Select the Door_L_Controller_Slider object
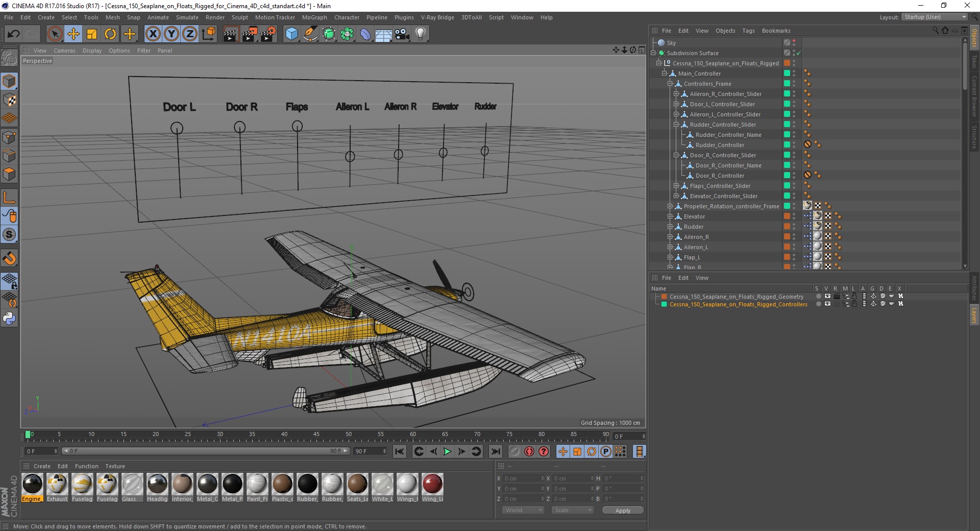Viewport: 980px width, 531px height. click(722, 104)
